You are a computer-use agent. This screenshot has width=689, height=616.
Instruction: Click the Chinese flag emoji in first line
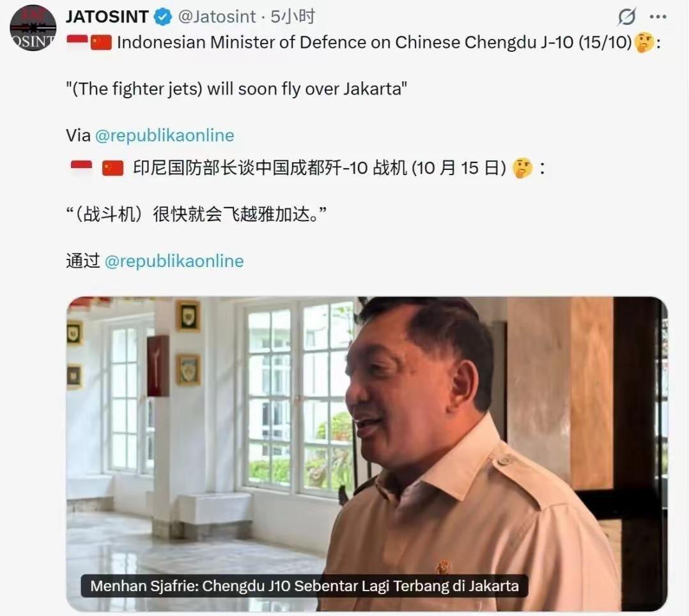click(101, 43)
